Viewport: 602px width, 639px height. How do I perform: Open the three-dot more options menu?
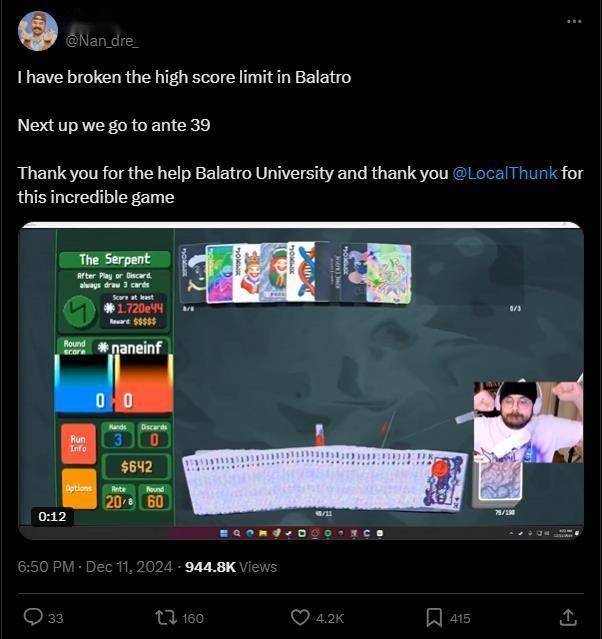click(574, 21)
